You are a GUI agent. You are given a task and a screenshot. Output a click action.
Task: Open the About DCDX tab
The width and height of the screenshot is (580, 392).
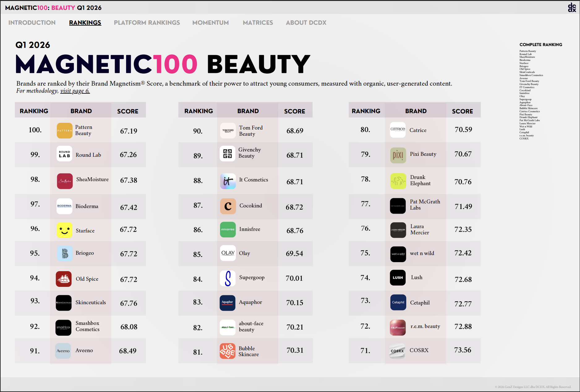point(306,23)
